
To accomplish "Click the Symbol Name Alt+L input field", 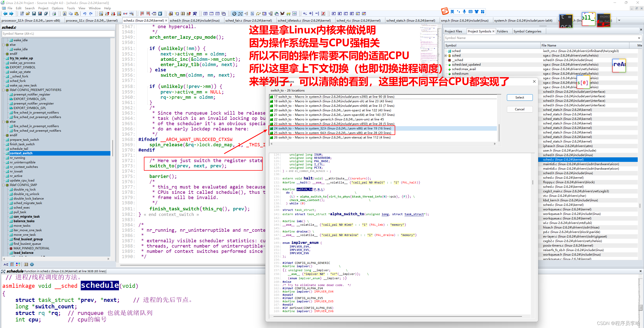I will [x=58, y=34].
